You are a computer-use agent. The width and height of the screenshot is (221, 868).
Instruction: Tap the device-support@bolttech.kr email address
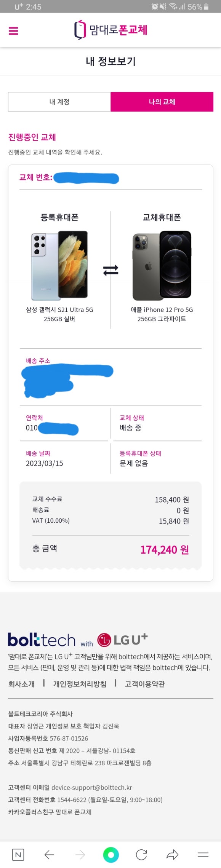click(92, 787)
